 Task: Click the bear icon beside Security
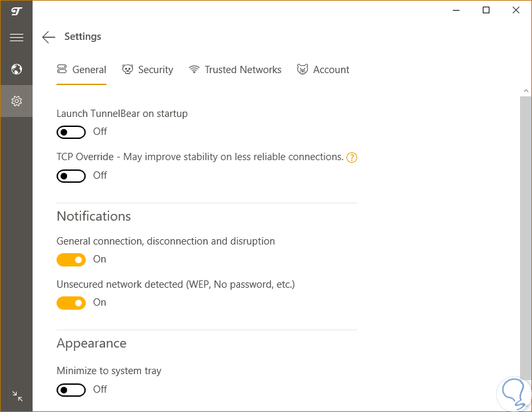pos(128,70)
